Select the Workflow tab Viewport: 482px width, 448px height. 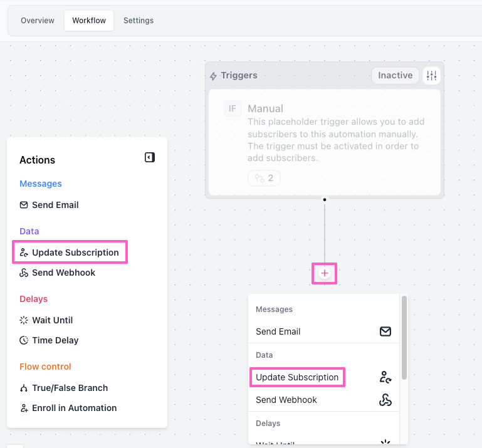89,21
